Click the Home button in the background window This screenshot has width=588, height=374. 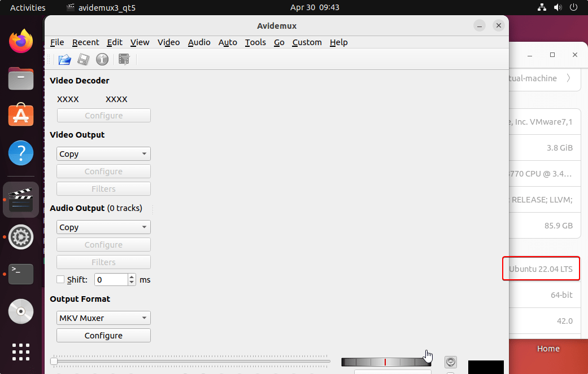click(x=547, y=349)
